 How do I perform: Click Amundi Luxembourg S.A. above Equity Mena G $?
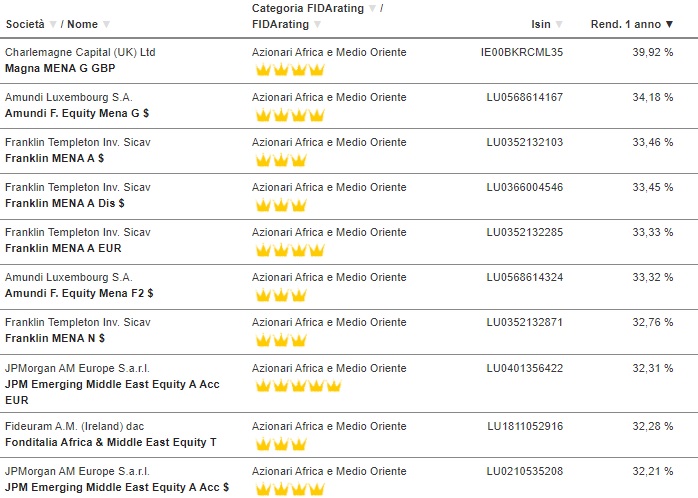point(69,97)
